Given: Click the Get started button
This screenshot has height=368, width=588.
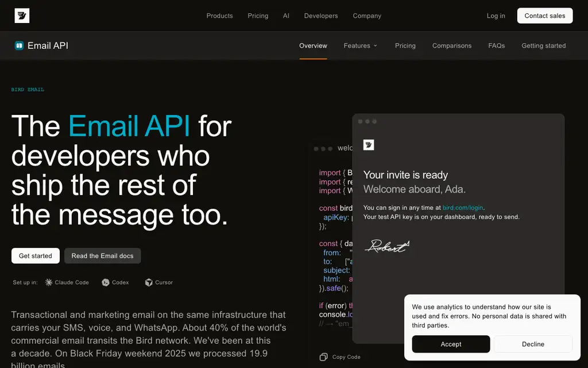Looking at the screenshot, I should click(x=35, y=256).
